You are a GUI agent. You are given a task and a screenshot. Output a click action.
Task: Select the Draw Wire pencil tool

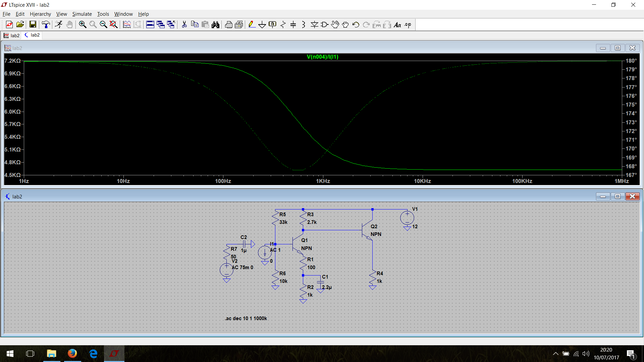[x=252, y=24]
